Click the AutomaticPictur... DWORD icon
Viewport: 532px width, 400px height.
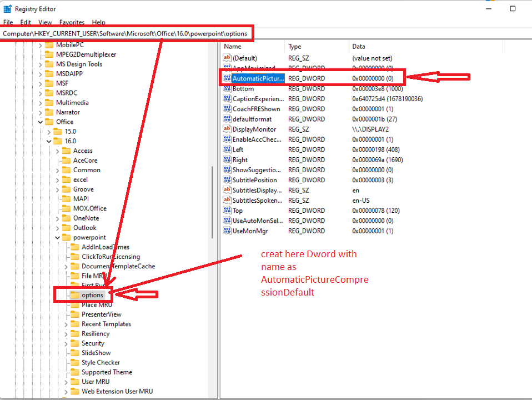pyautogui.click(x=227, y=78)
